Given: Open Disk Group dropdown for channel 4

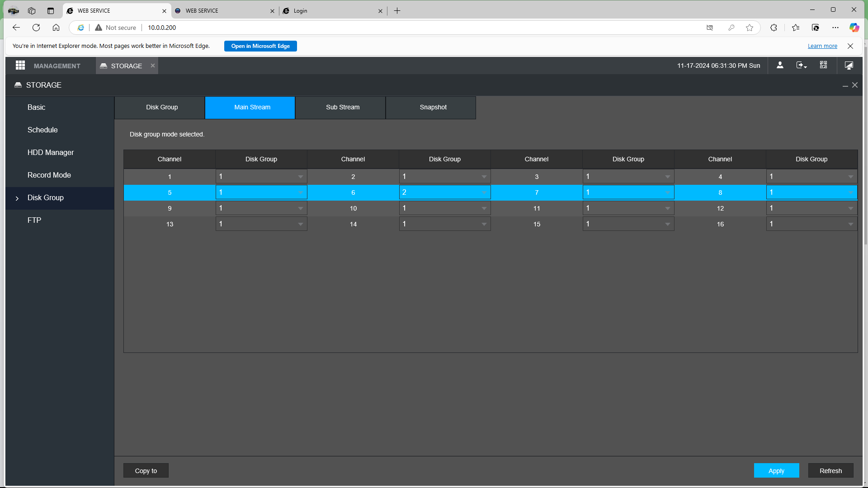Looking at the screenshot, I should 811,177.
